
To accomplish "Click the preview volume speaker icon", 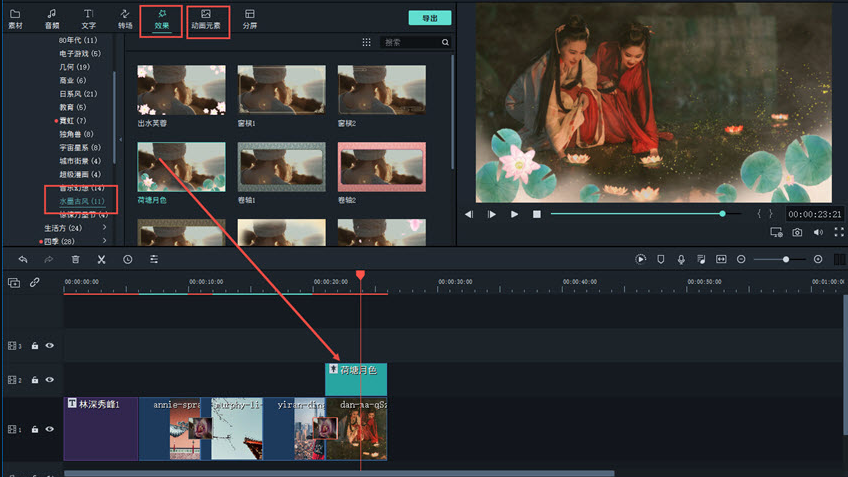I will (x=818, y=232).
